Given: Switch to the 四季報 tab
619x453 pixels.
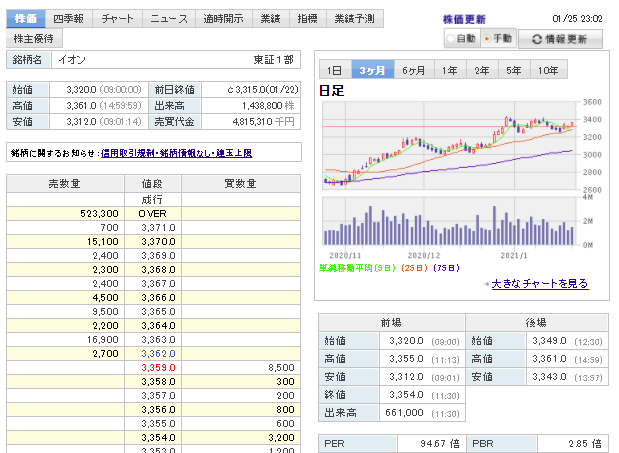Looking at the screenshot, I should 69,18.
